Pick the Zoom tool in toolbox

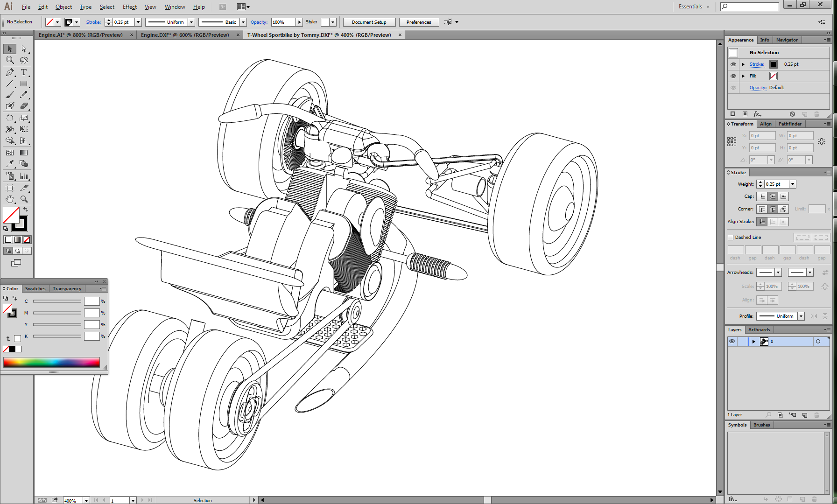[x=24, y=199]
